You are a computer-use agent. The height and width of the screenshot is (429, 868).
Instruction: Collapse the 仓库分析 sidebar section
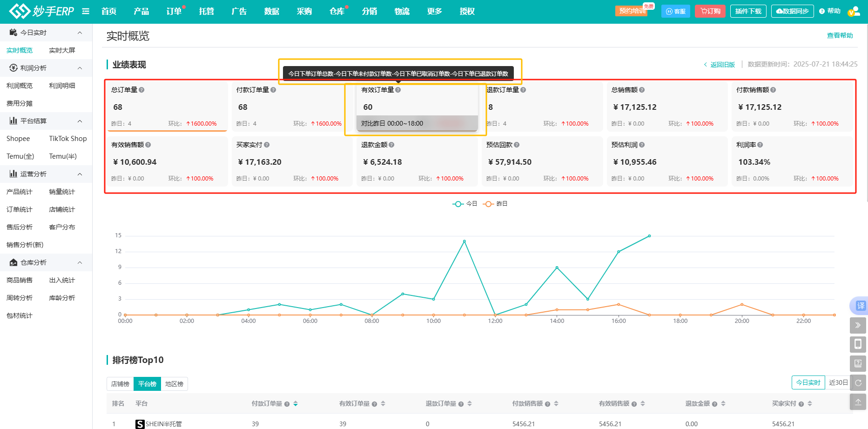click(80, 262)
